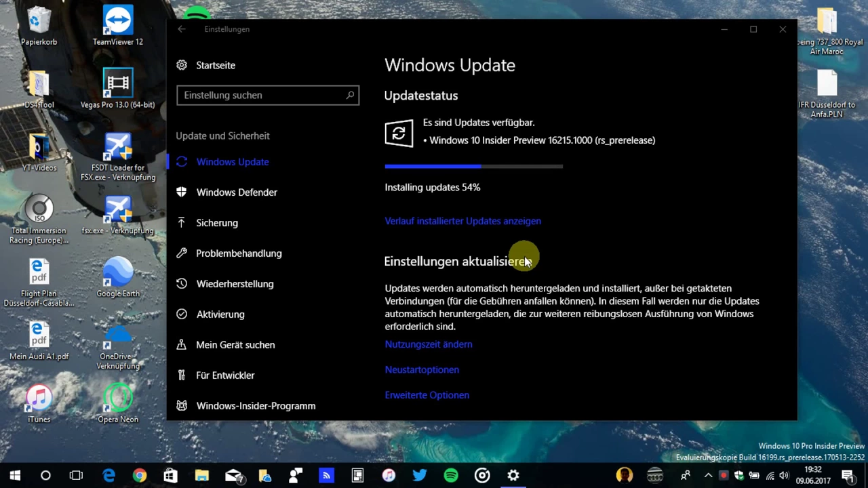Go back with the Einstellungen back arrow
868x488 pixels.
click(x=181, y=29)
